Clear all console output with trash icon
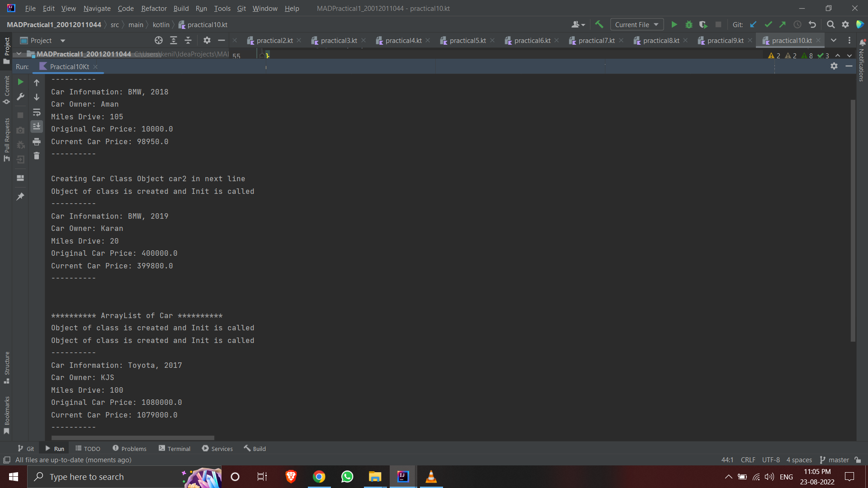The width and height of the screenshot is (868, 488). (x=37, y=156)
